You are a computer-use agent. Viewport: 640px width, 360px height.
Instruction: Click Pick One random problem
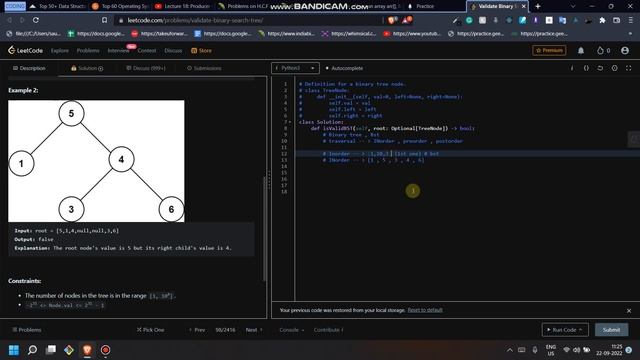(x=150, y=330)
